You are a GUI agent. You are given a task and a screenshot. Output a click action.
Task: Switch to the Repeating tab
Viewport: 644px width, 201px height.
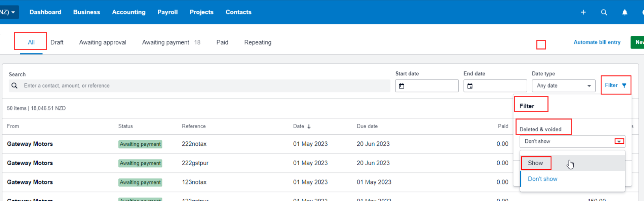258,42
